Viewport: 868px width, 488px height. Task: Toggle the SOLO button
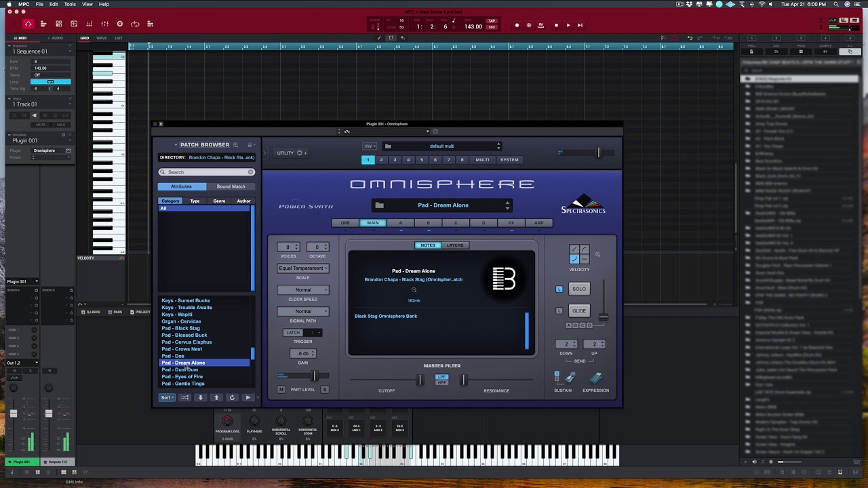pos(579,289)
